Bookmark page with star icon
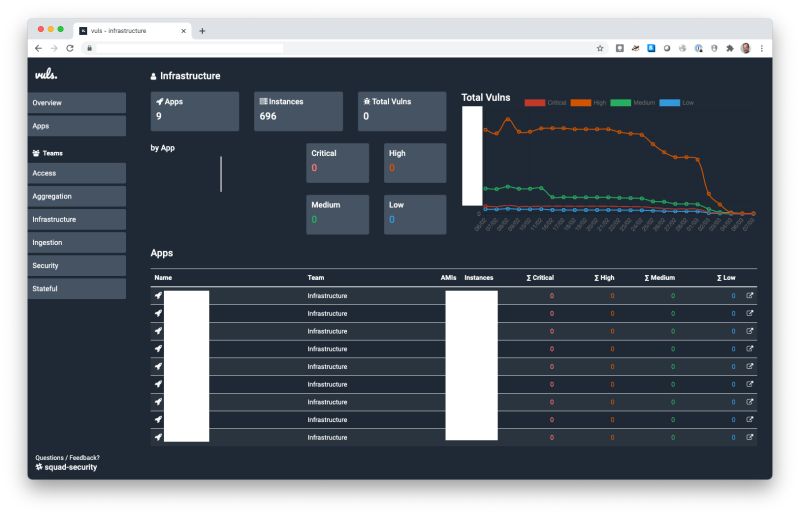This screenshot has height=516, width=800. 600,48
